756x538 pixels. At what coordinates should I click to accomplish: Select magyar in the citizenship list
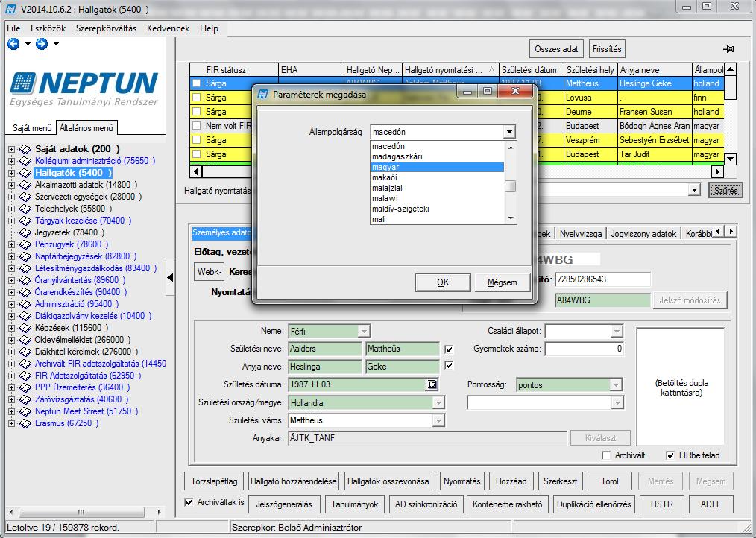tap(438, 167)
